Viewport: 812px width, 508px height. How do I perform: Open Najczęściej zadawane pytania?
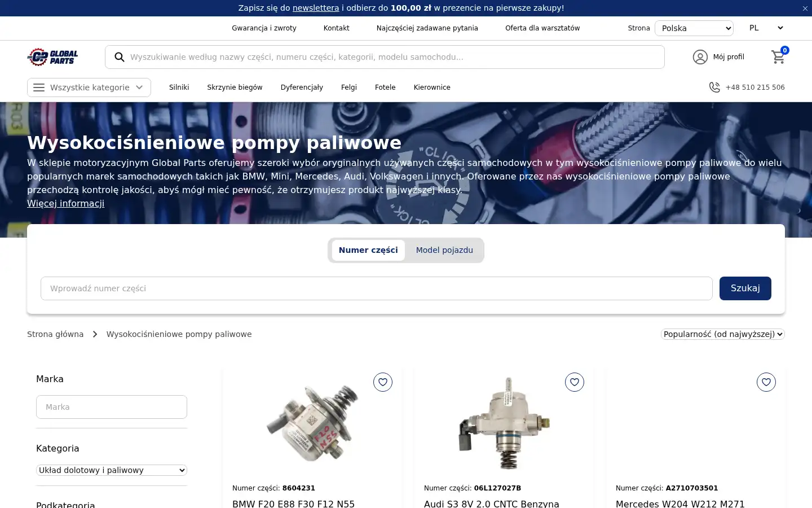(427, 28)
